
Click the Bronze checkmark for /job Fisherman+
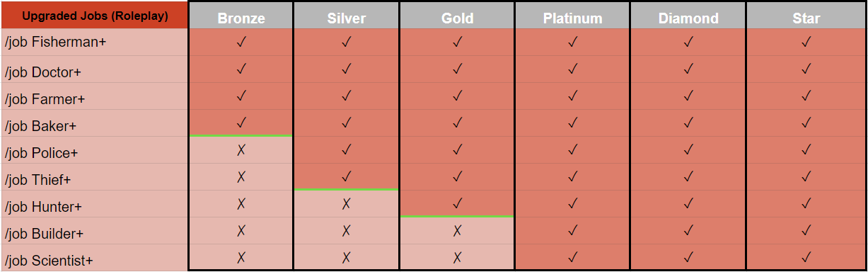tap(241, 42)
